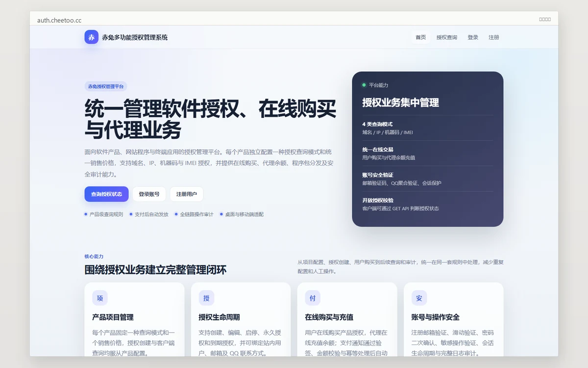This screenshot has height=368, width=588.
Task: Click the 付 icon on 在线购买与充值 card
Action: click(x=313, y=298)
